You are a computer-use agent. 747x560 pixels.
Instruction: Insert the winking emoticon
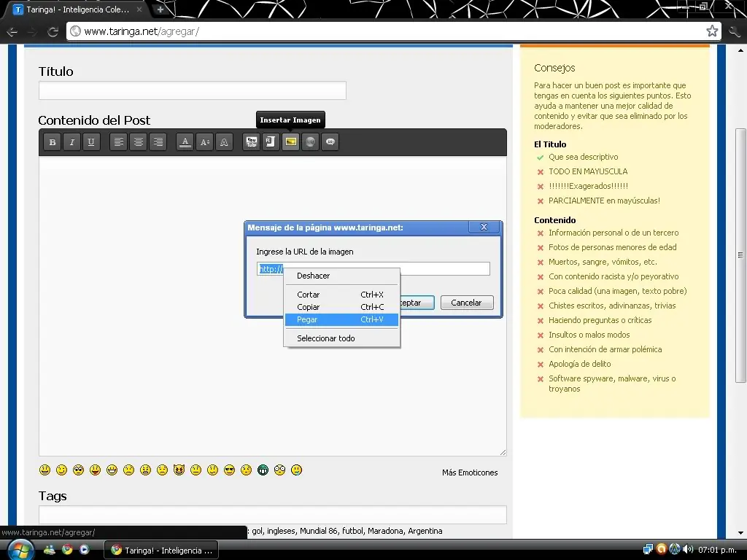(x=61, y=470)
